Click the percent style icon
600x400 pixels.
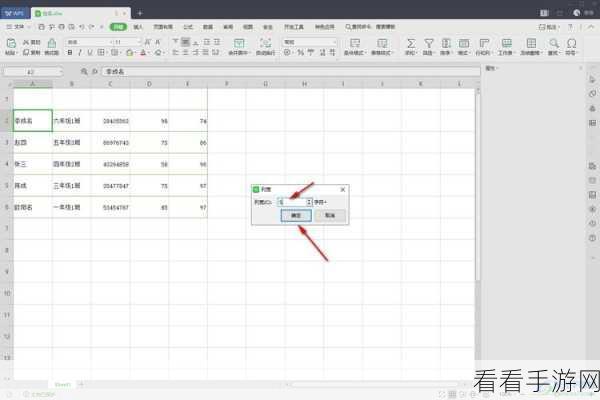(x=300, y=52)
